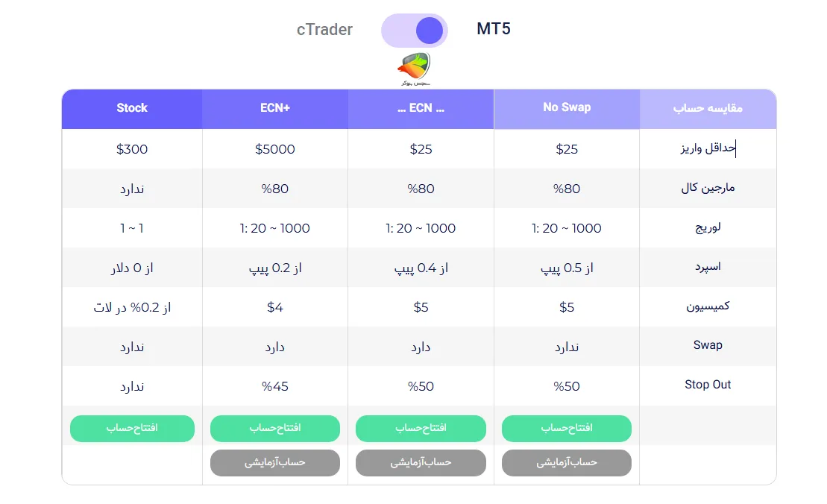Screen dimensions: 827x504
Task: Click the Stock column header
Action: coord(131,108)
